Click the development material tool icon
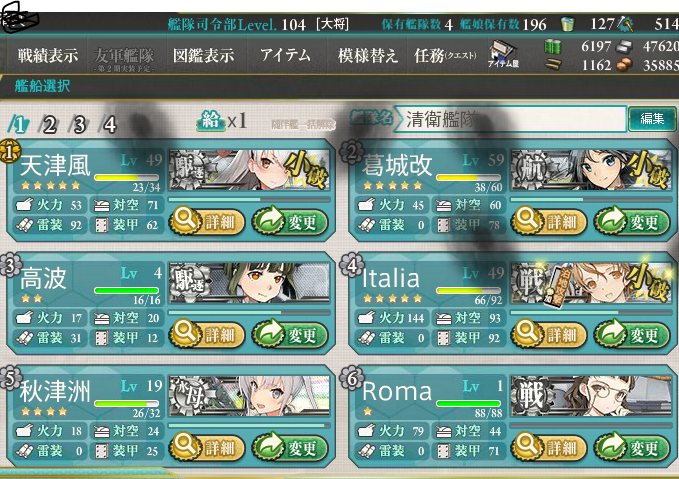Image resolution: width=679 pixels, height=479 pixels. click(x=625, y=24)
